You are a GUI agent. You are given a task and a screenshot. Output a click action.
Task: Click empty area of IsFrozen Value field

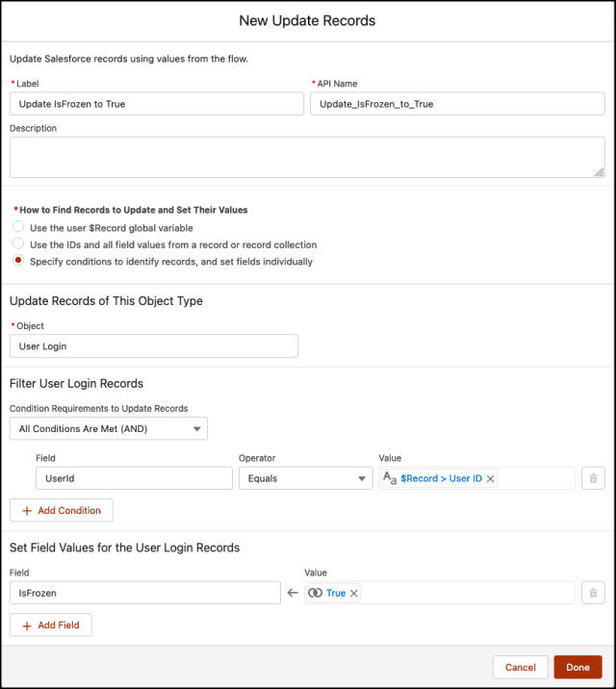pyautogui.click(x=468, y=593)
